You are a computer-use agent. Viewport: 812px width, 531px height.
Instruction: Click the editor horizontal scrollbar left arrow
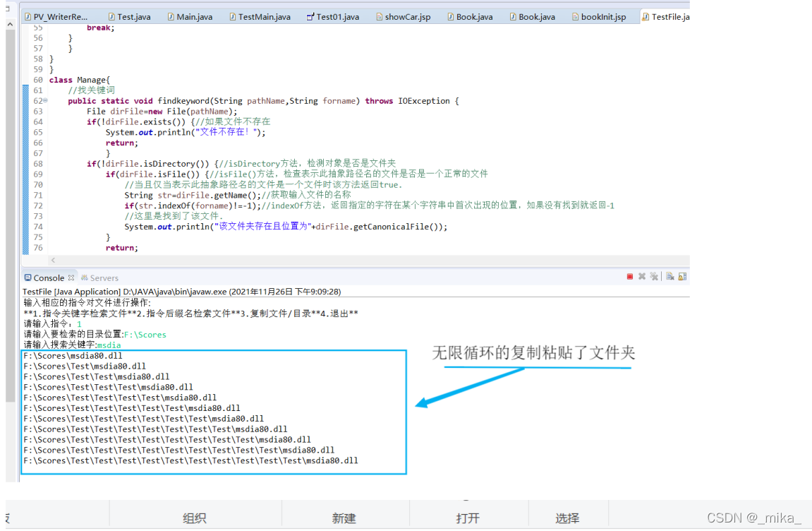54,261
